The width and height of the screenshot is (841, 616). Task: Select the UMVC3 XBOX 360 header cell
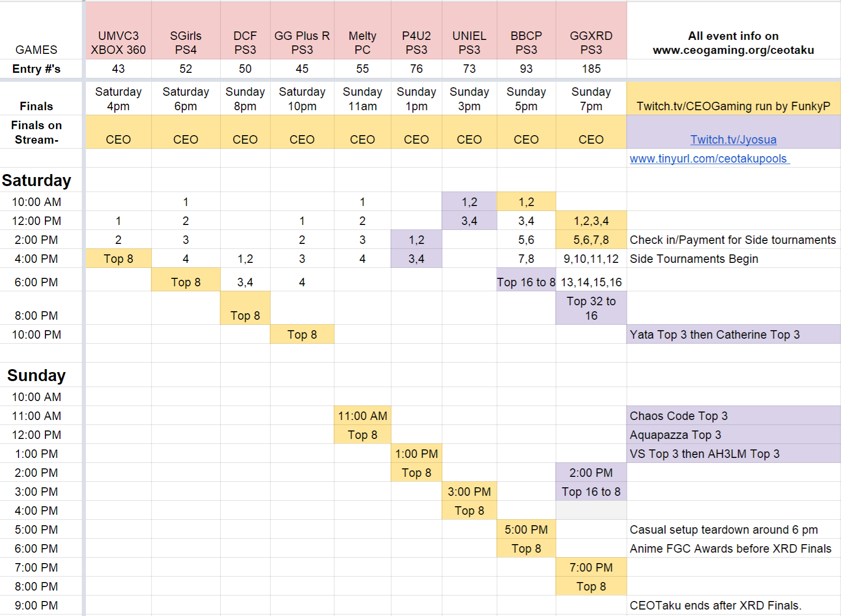click(x=118, y=43)
